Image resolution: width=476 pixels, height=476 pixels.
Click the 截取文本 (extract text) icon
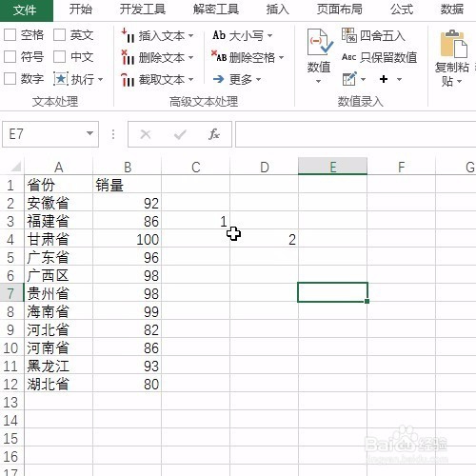128,79
